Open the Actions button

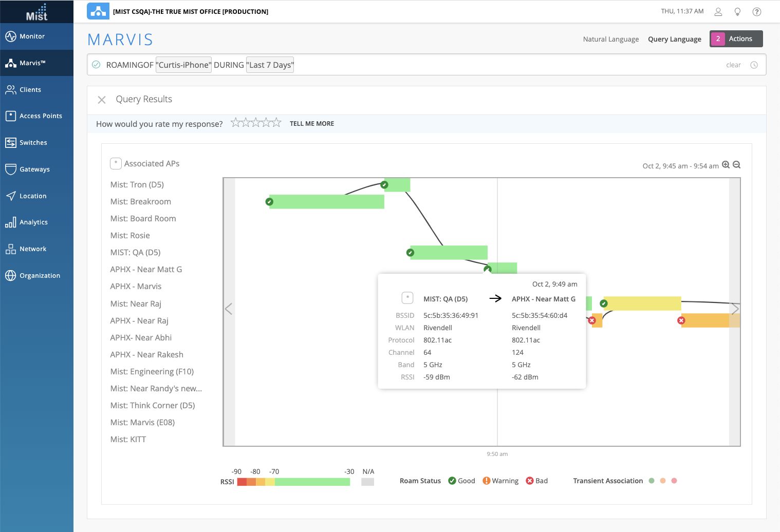click(x=736, y=39)
